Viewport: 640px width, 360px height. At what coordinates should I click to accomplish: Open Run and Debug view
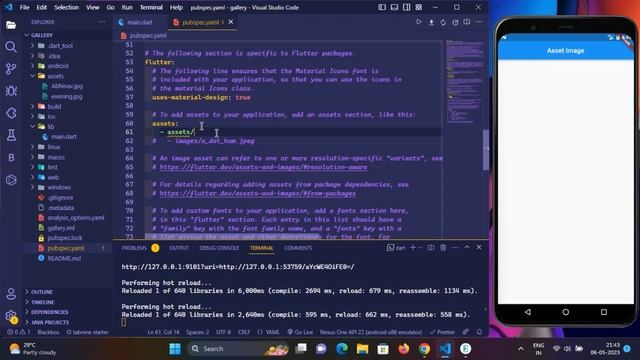point(11,91)
